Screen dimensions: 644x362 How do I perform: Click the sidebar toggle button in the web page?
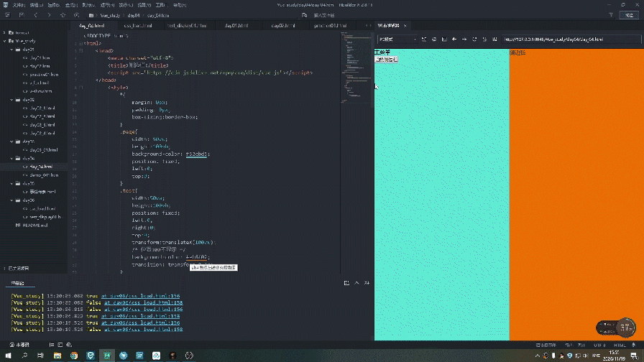[386, 60]
